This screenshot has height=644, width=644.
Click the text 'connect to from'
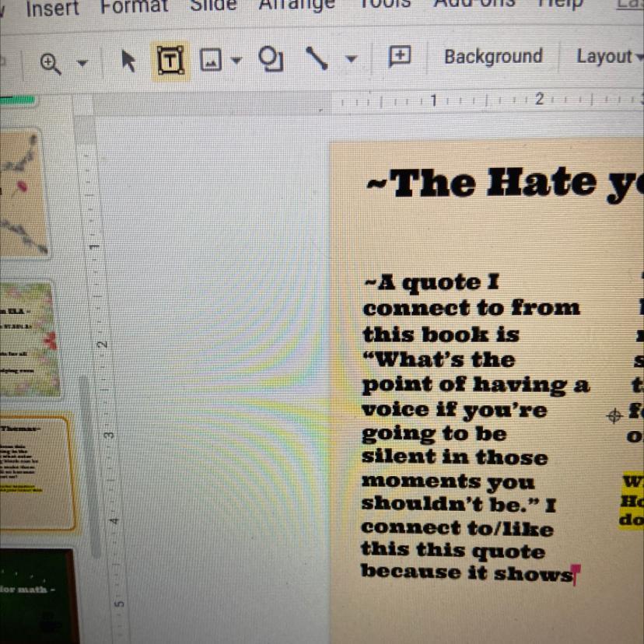(x=471, y=308)
